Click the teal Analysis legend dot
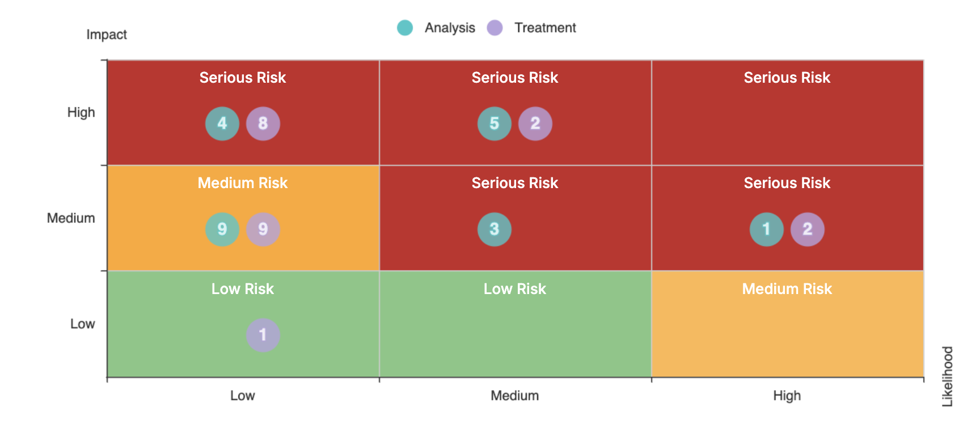 pos(405,28)
